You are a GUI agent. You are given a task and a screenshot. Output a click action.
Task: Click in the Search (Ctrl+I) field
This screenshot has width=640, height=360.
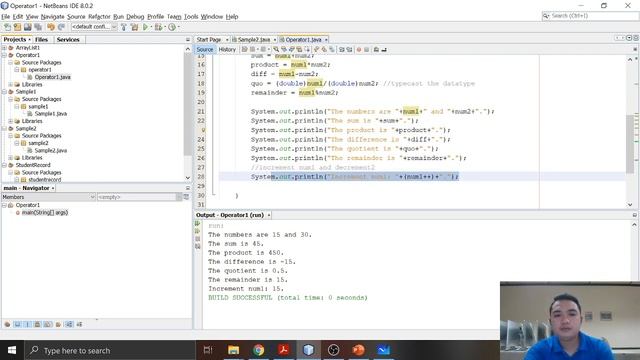point(590,16)
